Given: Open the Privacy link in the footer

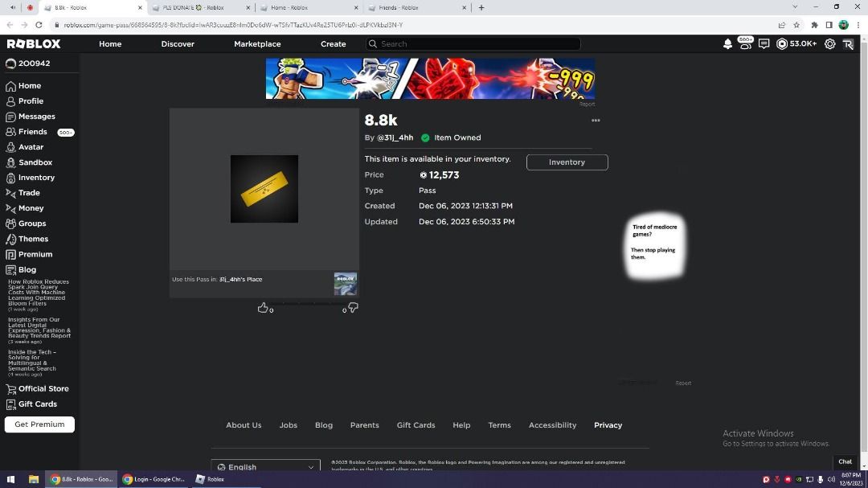Looking at the screenshot, I should pyautogui.click(x=608, y=424).
